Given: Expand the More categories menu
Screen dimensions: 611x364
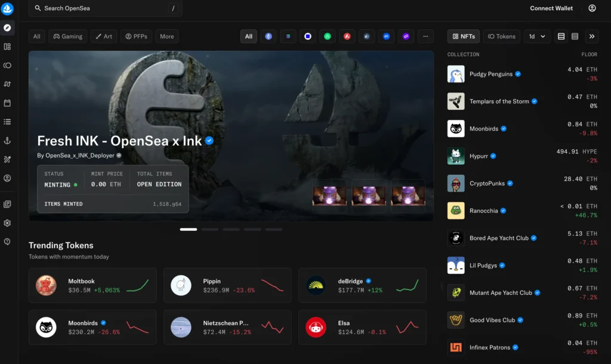Looking at the screenshot, I should (x=167, y=36).
